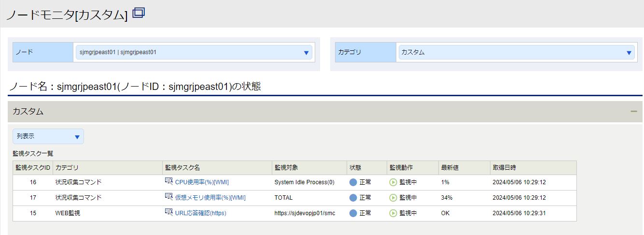The width and height of the screenshot is (644, 235).
Task: Click blue status circle in URL応答確認 row
Action: click(x=353, y=213)
